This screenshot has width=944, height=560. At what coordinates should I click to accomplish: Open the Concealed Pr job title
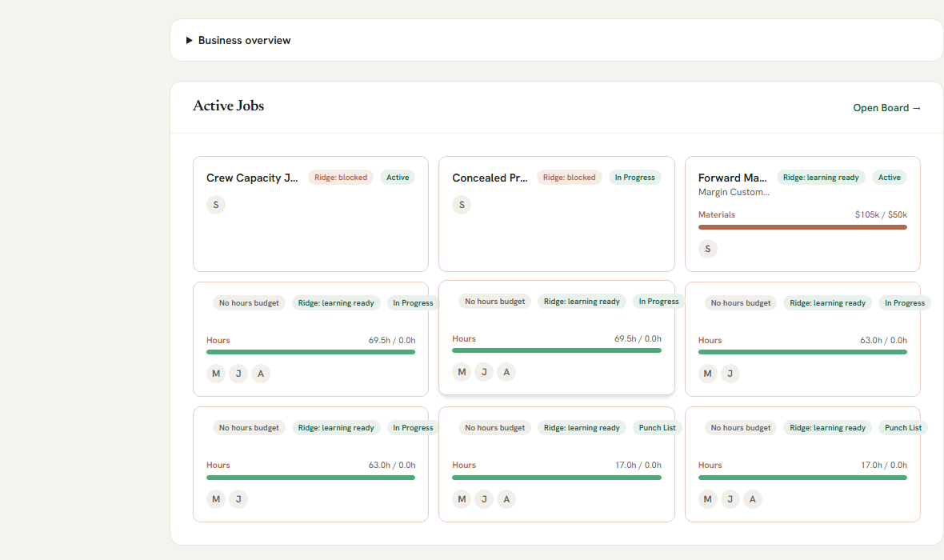coord(490,178)
